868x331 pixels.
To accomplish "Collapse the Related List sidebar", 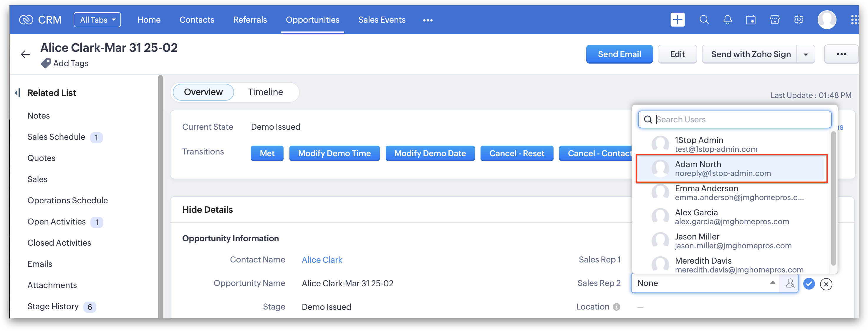I will [18, 93].
